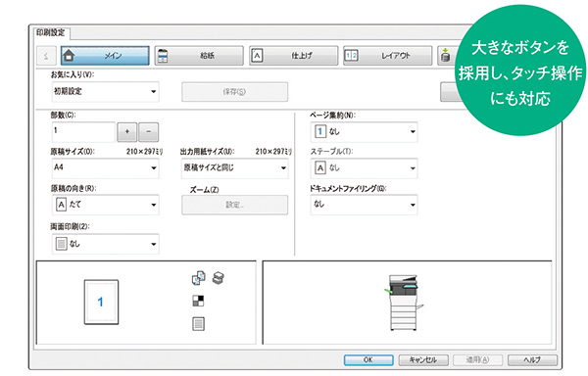Click in the 部数 copies field
The width and height of the screenshot is (588, 376).
pos(83,131)
